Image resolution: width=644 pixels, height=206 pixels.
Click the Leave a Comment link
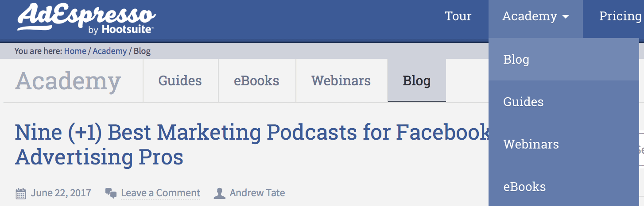coord(160,193)
